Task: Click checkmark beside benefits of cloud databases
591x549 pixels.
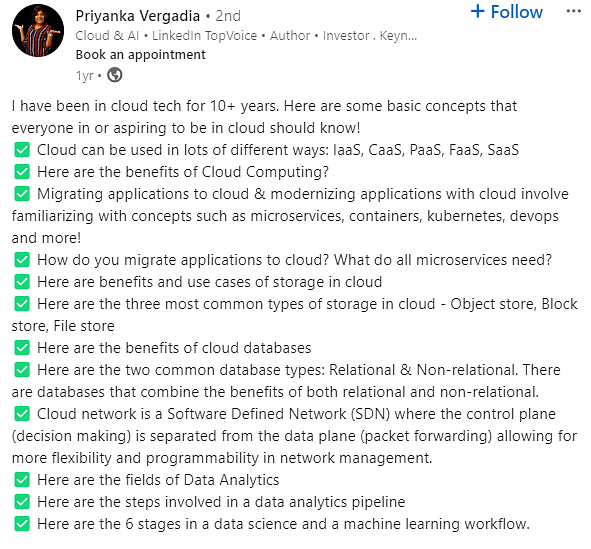Action: [x=22, y=347]
